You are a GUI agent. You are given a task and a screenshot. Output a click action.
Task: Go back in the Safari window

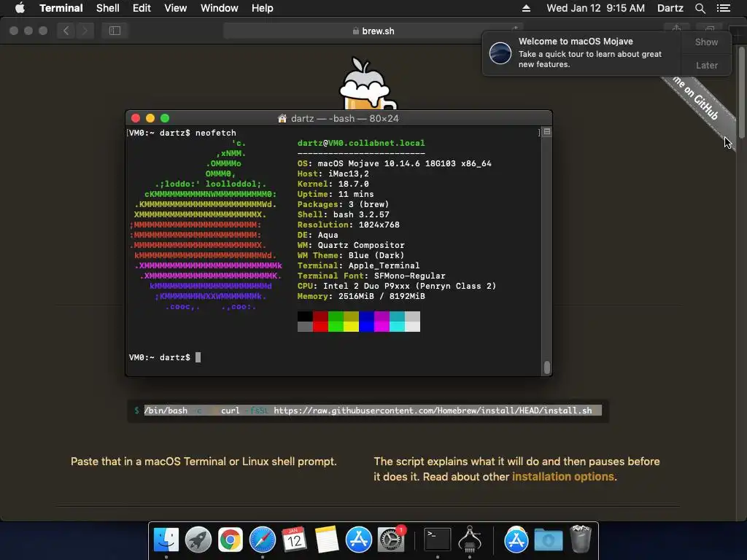66,31
